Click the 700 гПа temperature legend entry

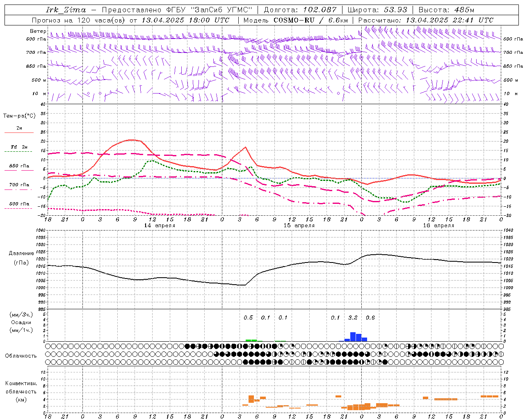pyautogui.click(x=19, y=185)
